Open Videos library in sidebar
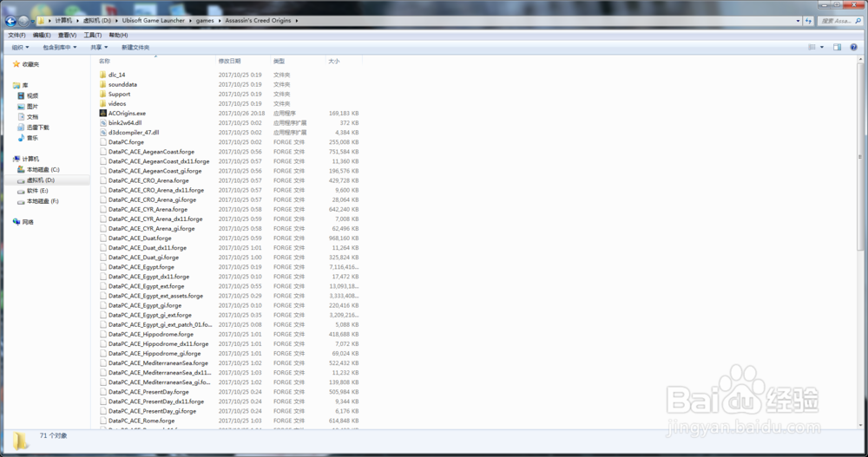 [28, 95]
